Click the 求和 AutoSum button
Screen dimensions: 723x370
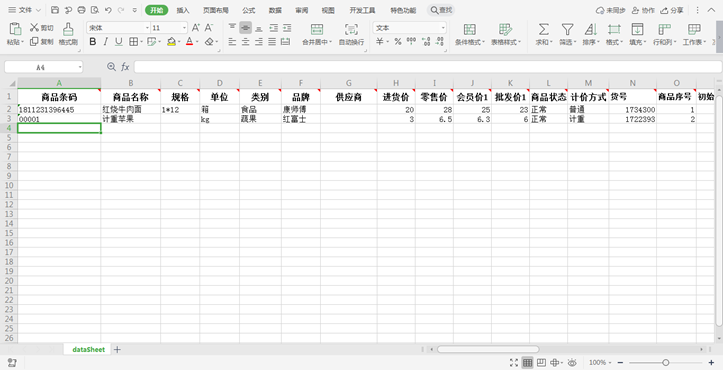coord(544,35)
